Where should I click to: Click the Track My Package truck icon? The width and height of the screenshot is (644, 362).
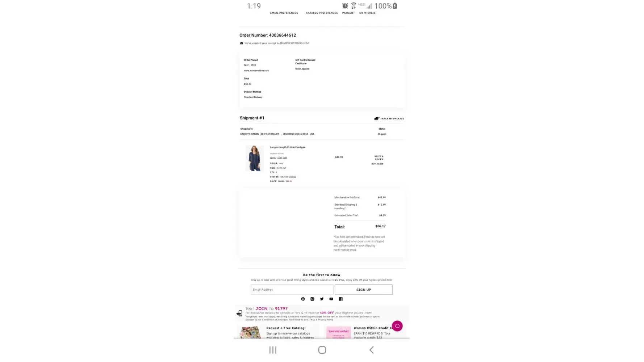[x=377, y=118]
